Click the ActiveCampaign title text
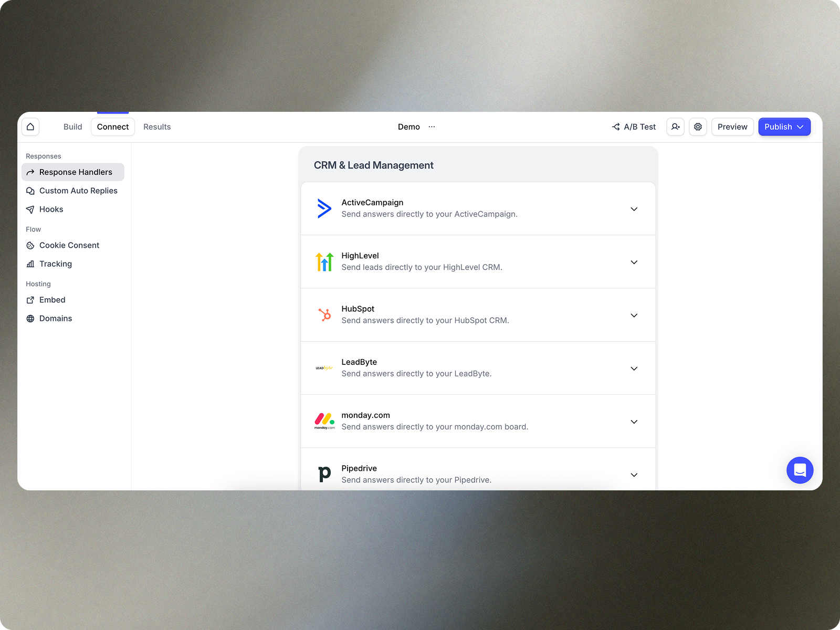This screenshot has width=840, height=630. point(372,203)
